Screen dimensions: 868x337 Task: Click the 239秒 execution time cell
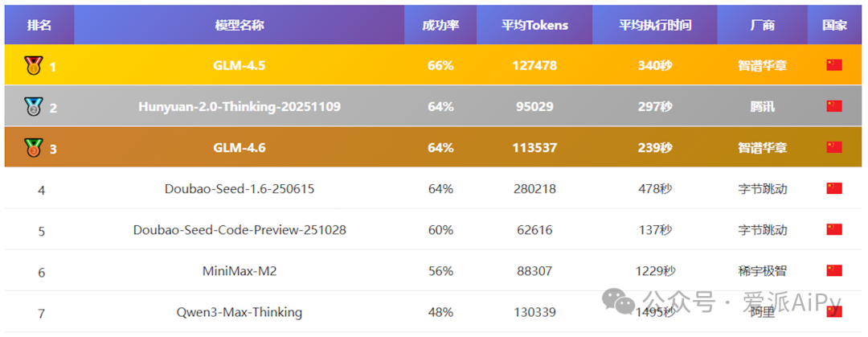coord(655,147)
